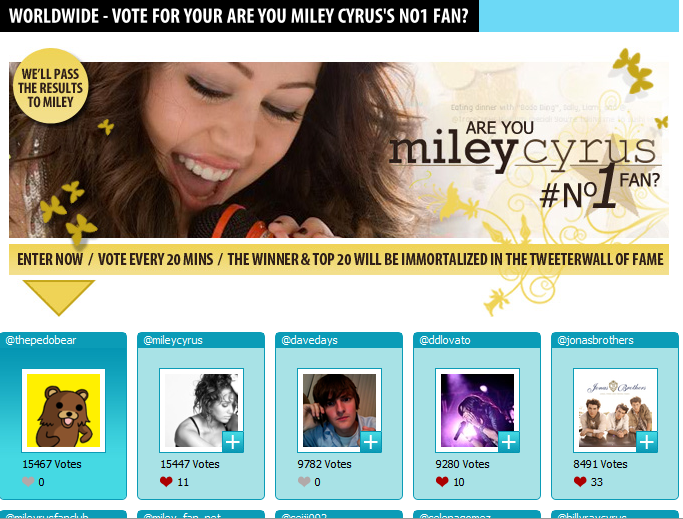Click the Miley Cyrus No1 Fan banner image
The height and width of the screenshot is (519, 683).
point(339,149)
